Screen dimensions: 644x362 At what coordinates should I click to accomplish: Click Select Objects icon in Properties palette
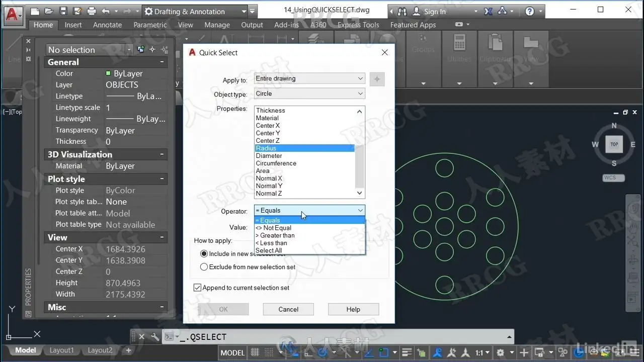coord(152,49)
